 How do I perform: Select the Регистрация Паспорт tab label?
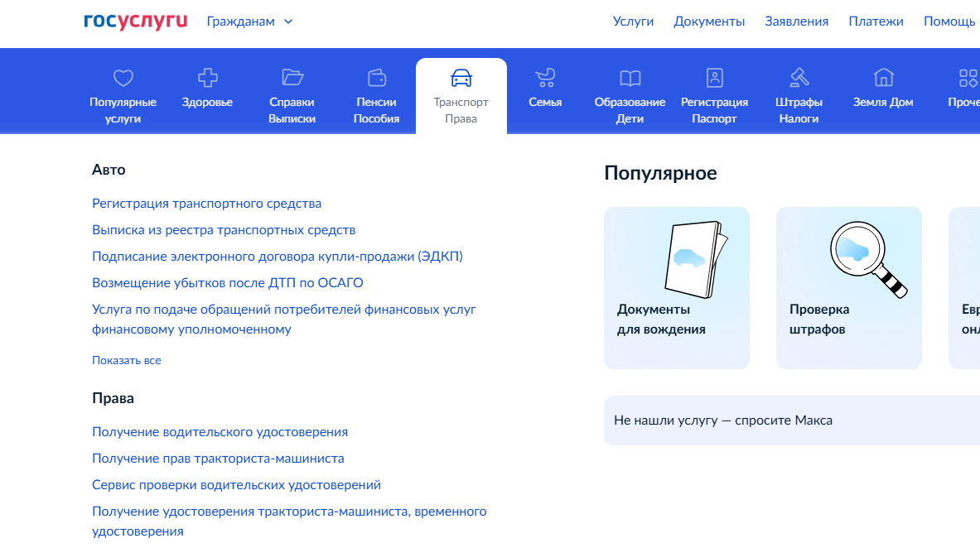coord(714,110)
